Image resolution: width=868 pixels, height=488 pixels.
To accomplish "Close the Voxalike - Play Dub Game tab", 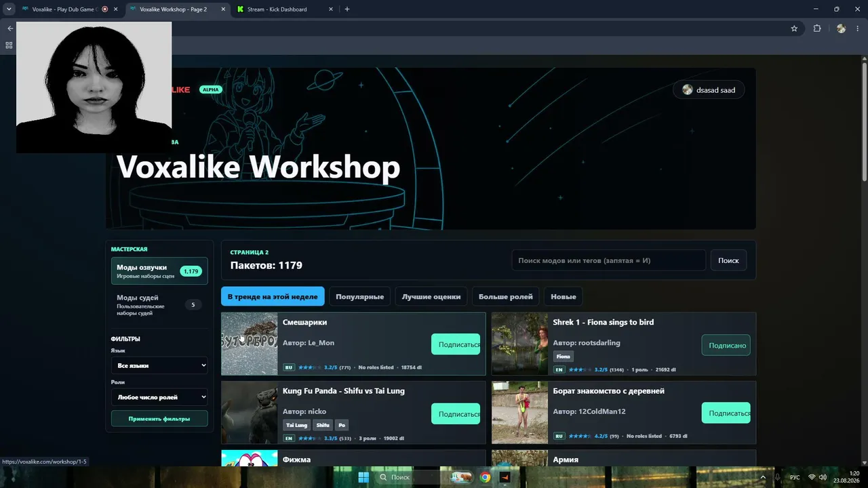I will coord(115,9).
